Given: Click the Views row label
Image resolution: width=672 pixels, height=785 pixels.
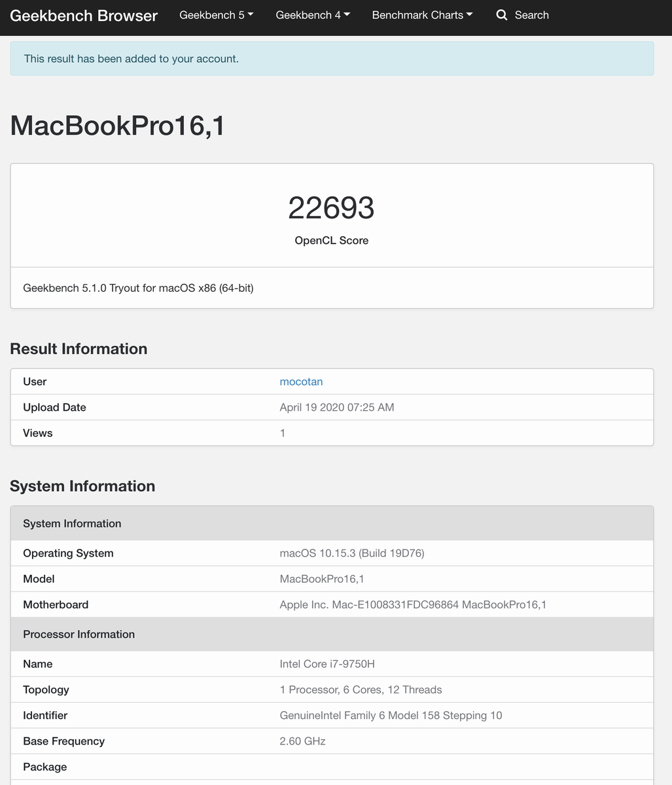Looking at the screenshot, I should [x=38, y=433].
